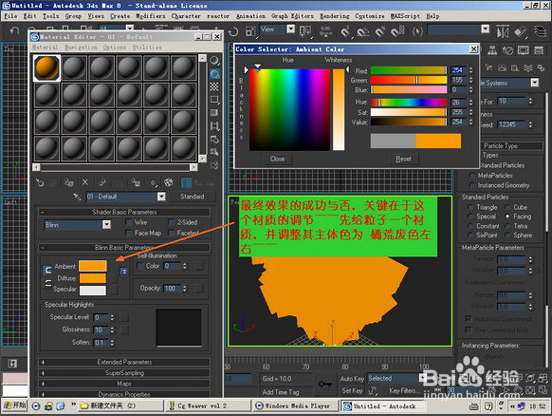Click the Sample Type sphere icon in Material Editor
The image size is (552, 416).
point(214,61)
